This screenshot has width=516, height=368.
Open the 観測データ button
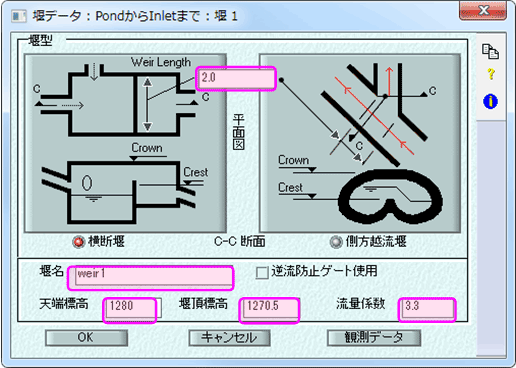[374, 338]
